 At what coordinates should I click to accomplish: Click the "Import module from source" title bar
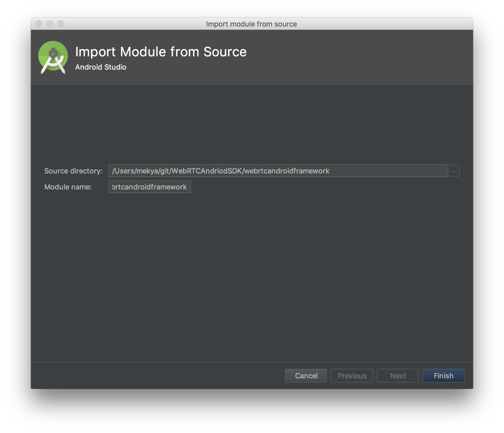tap(251, 24)
